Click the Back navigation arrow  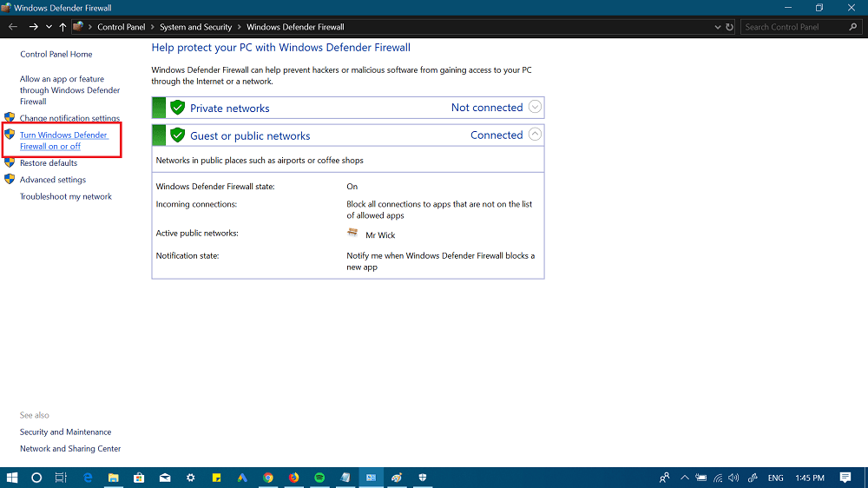[x=13, y=27]
